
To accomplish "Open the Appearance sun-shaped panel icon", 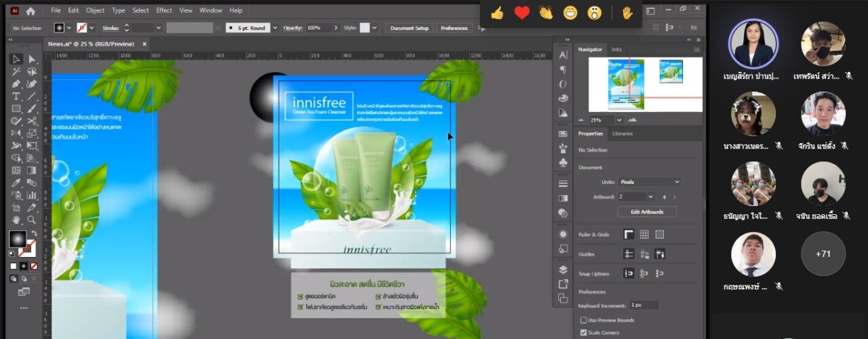I will coord(563,234).
